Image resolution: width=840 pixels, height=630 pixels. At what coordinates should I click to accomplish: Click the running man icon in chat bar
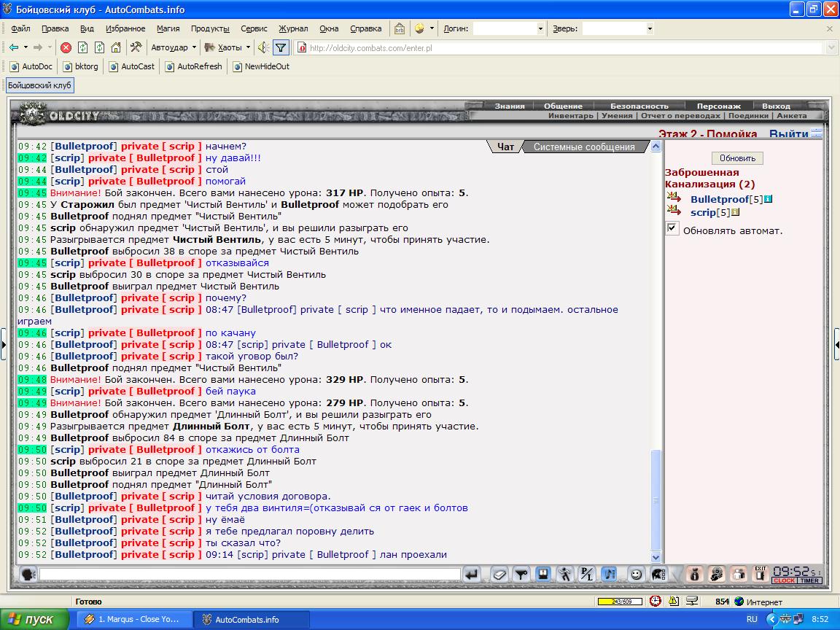coord(564,575)
